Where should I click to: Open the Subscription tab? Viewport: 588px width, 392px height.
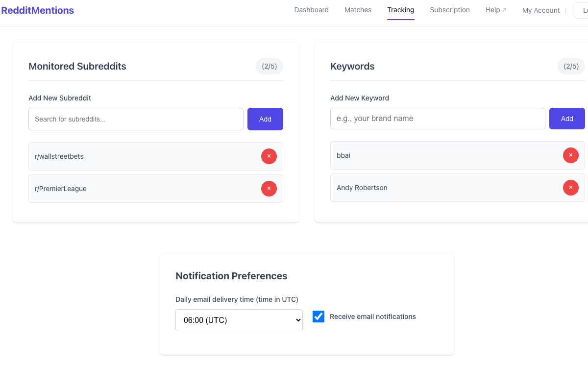pos(449,10)
